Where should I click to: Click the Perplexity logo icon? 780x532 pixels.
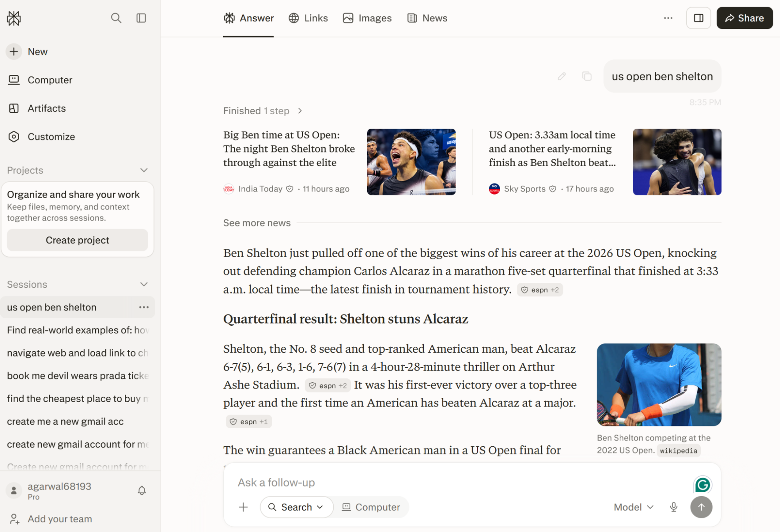14,18
